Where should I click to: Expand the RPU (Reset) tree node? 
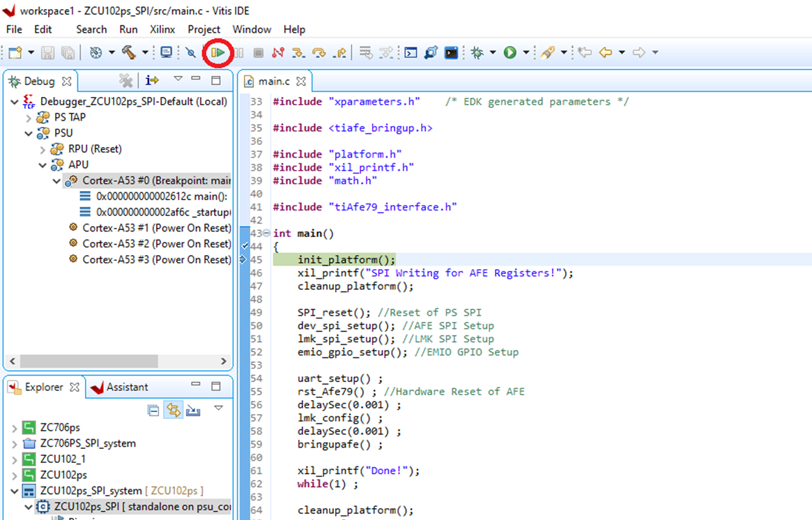tap(43, 149)
